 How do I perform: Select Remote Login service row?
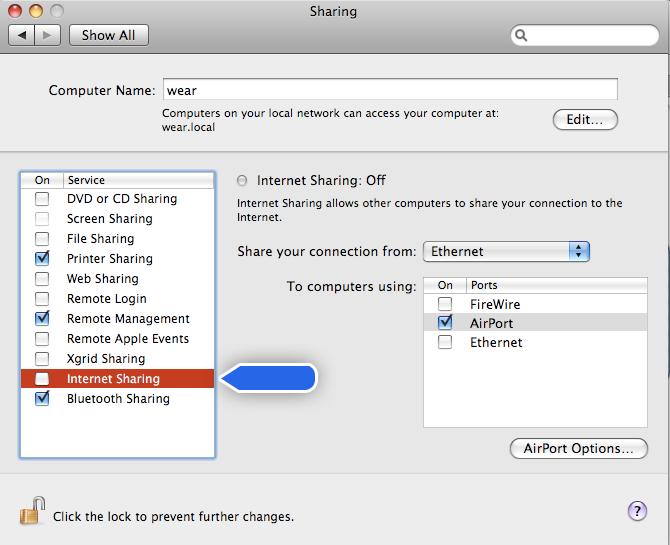pos(106,299)
